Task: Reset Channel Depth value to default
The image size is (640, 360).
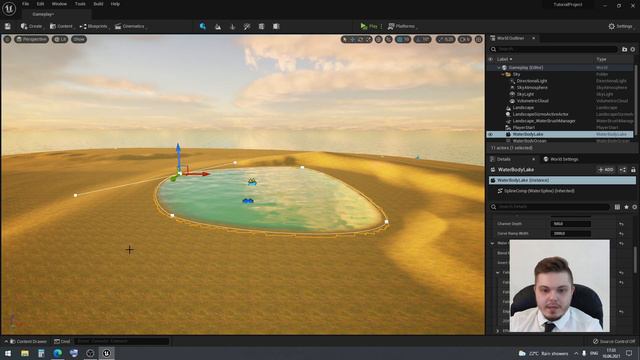Action: (x=621, y=224)
